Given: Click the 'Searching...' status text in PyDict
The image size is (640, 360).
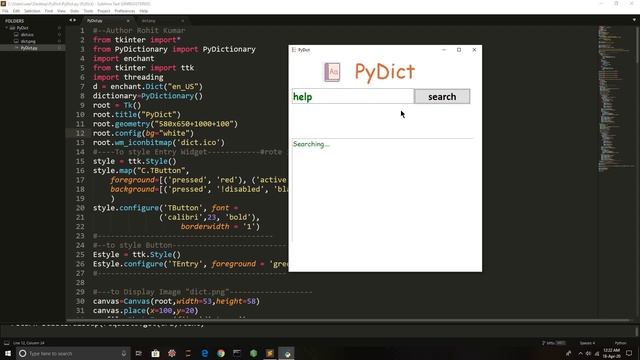Looking at the screenshot, I should [311, 144].
